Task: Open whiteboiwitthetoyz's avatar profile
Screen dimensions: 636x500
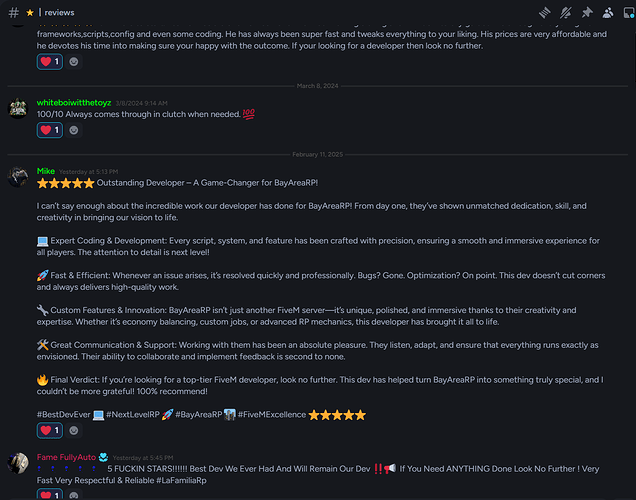Action: click(18, 109)
